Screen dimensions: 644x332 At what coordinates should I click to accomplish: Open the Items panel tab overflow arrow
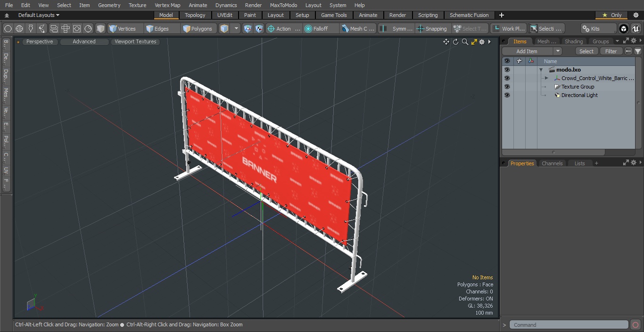click(617, 41)
